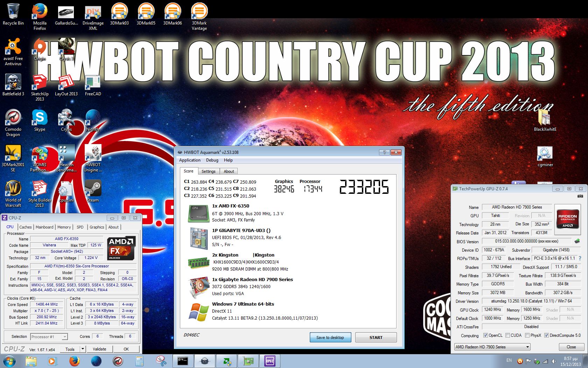The height and width of the screenshot is (368, 588).
Task: Open Aquamark Debug menu
Action: click(x=212, y=160)
